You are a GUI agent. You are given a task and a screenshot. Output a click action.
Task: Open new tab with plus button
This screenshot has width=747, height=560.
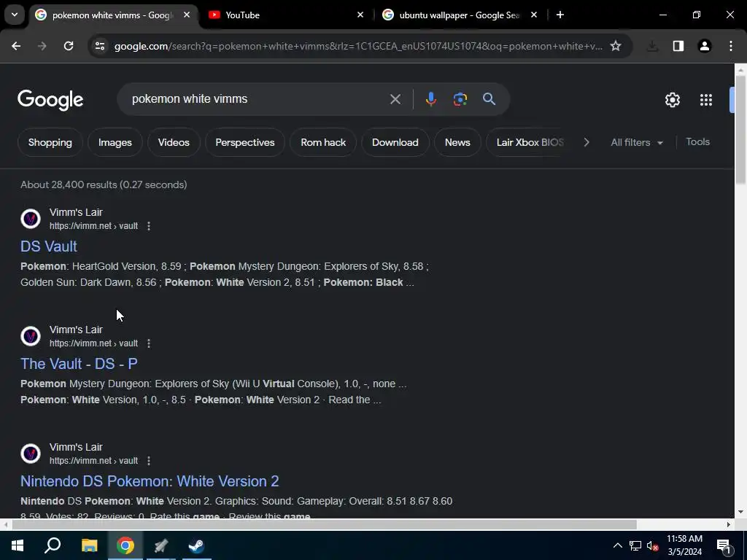point(560,15)
